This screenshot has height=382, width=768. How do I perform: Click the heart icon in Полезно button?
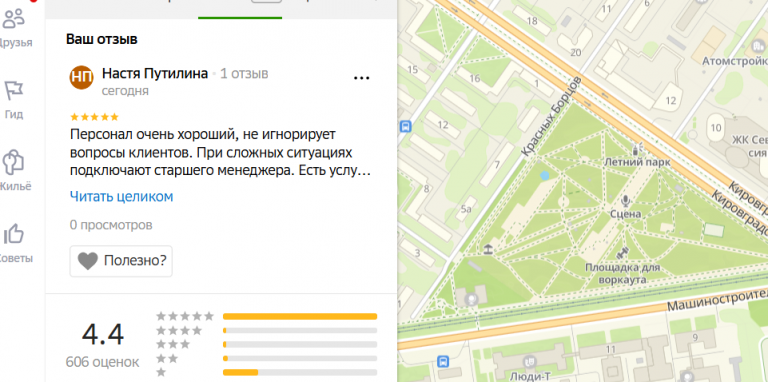click(88, 261)
